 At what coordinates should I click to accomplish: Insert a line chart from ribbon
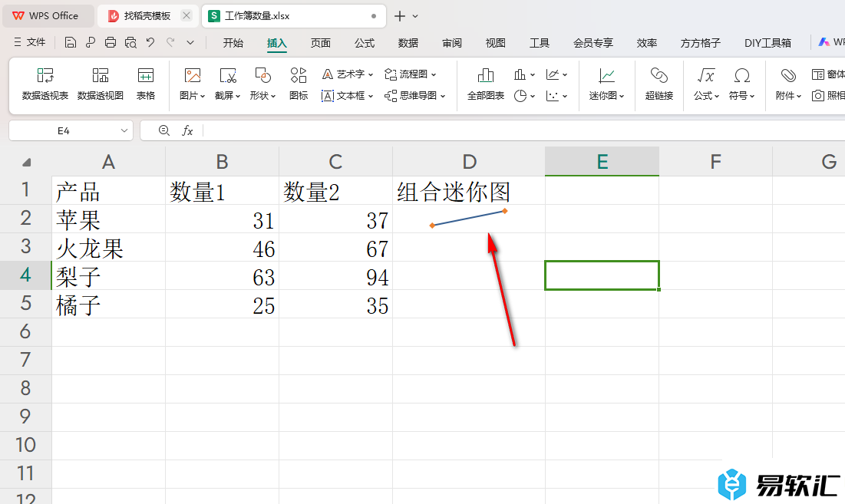pos(553,74)
